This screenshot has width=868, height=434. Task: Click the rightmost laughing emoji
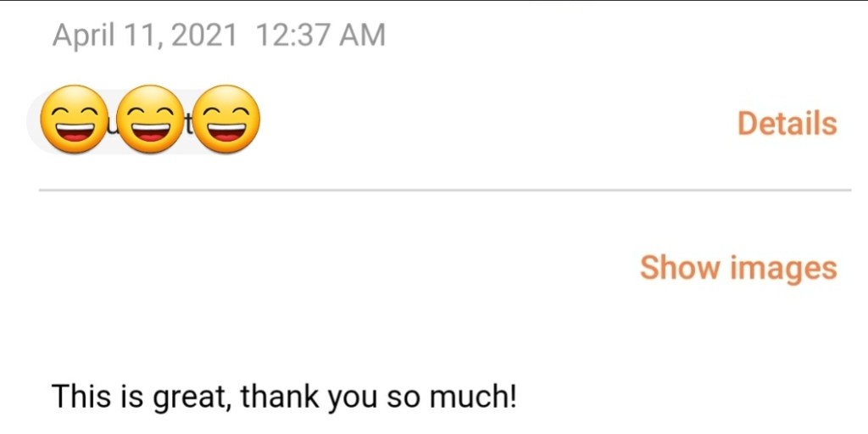point(224,120)
